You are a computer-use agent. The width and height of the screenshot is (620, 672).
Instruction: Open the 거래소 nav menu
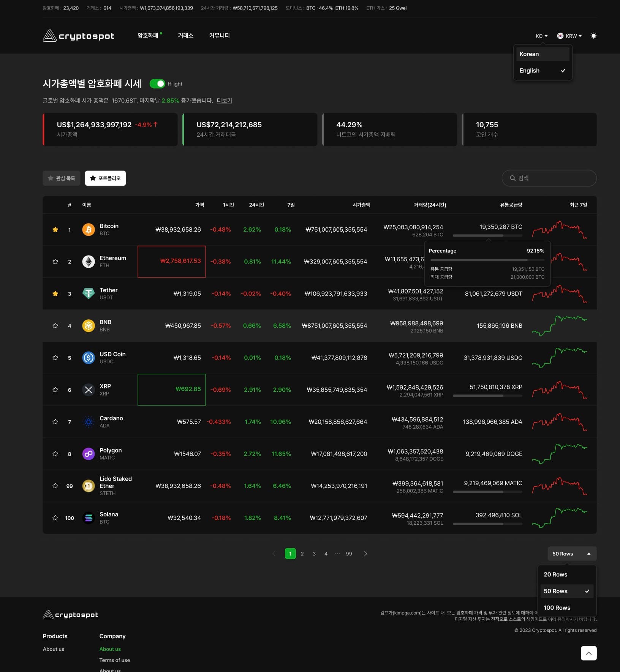coord(185,35)
